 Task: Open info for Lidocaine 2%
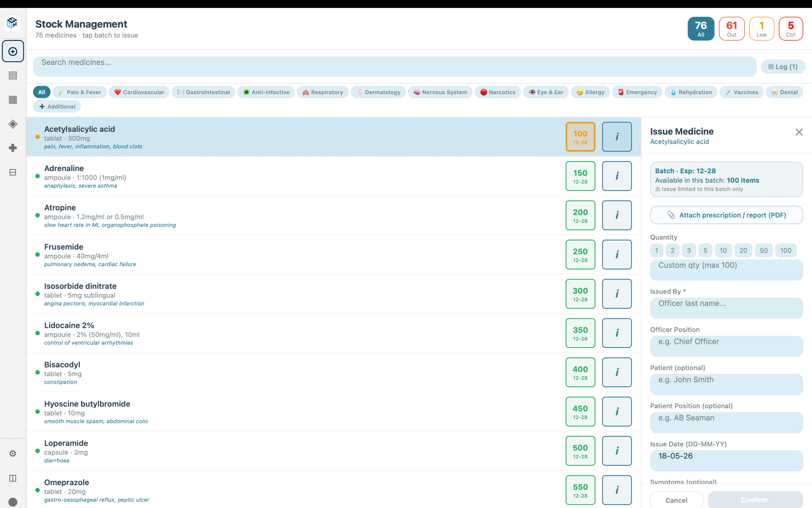(x=617, y=333)
